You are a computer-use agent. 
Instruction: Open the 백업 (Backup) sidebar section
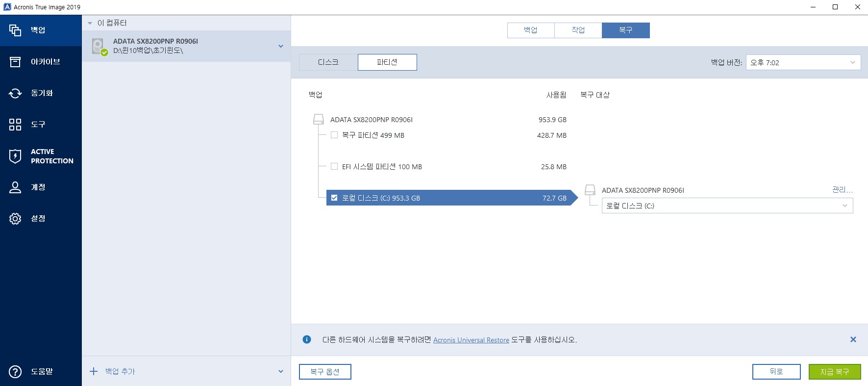[41, 30]
